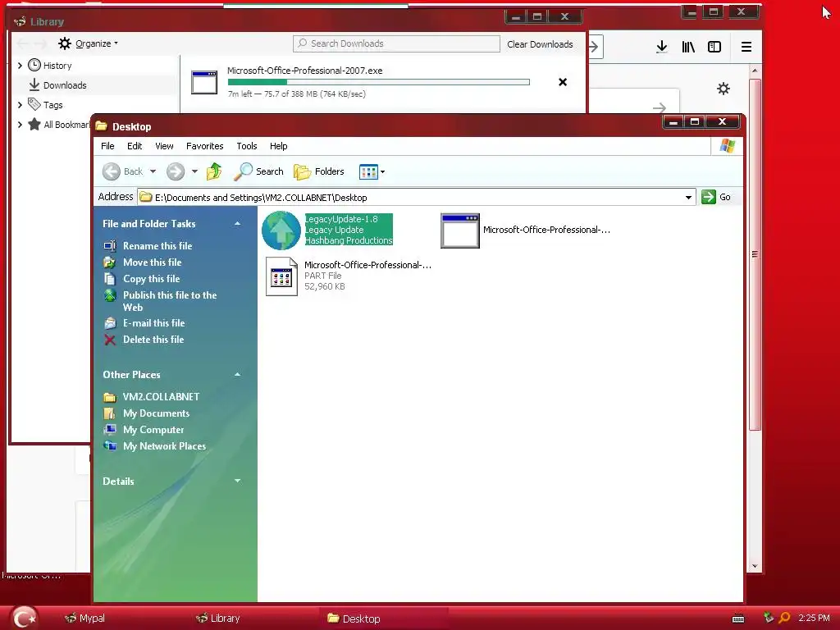Open Organize menu in Library window
840x630 pixels.
click(x=88, y=43)
